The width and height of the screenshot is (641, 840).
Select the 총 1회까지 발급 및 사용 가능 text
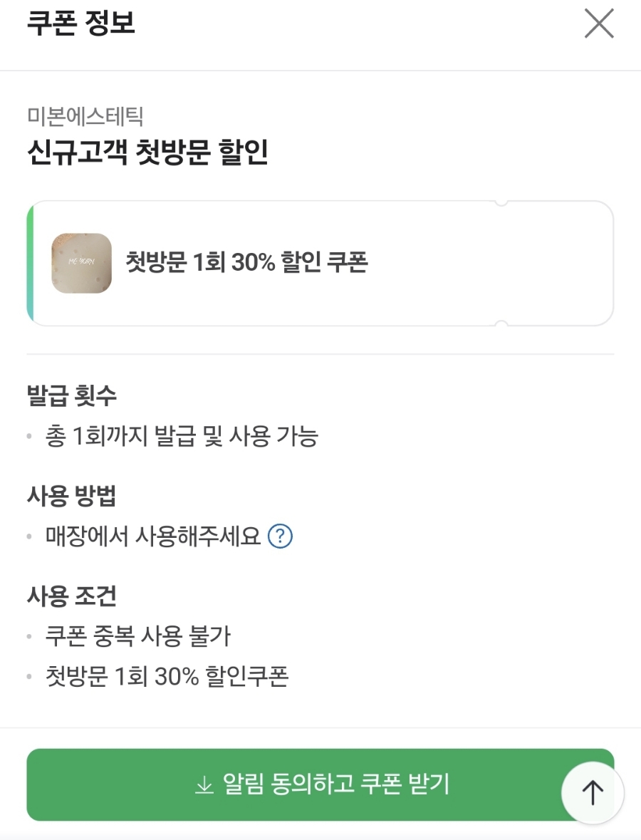coord(182,436)
